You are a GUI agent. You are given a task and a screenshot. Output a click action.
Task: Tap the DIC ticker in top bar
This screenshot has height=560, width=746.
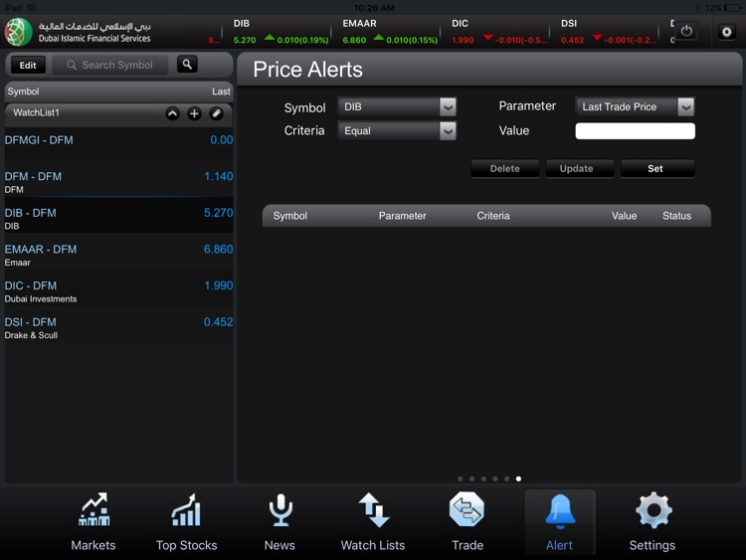pyautogui.click(x=499, y=32)
